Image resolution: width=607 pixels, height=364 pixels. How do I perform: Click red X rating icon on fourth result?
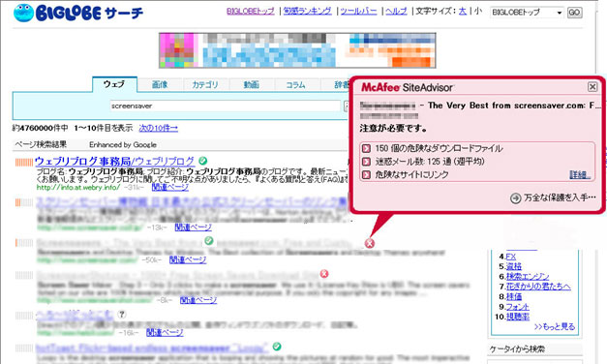coord(324,274)
